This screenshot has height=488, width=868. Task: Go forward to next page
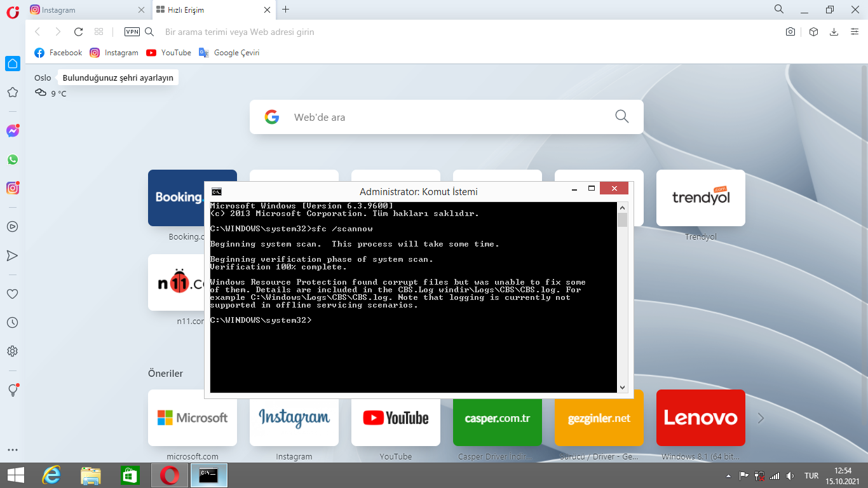coord(58,32)
